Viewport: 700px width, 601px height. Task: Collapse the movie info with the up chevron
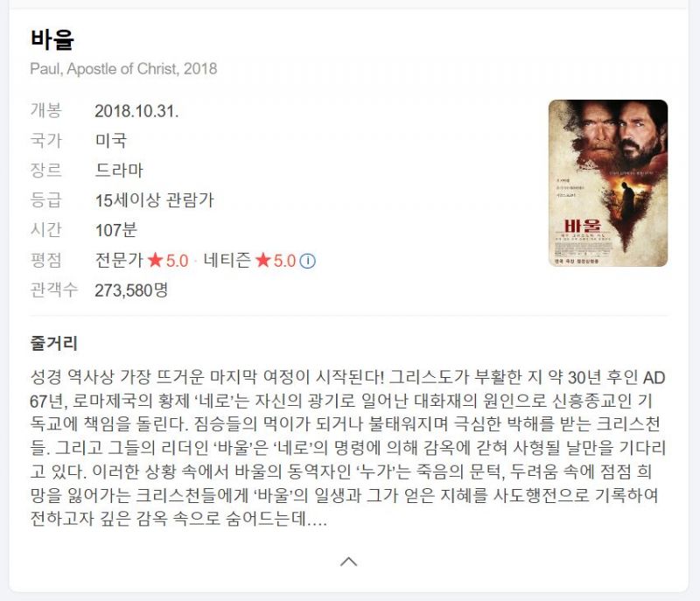(x=348, y=562)
